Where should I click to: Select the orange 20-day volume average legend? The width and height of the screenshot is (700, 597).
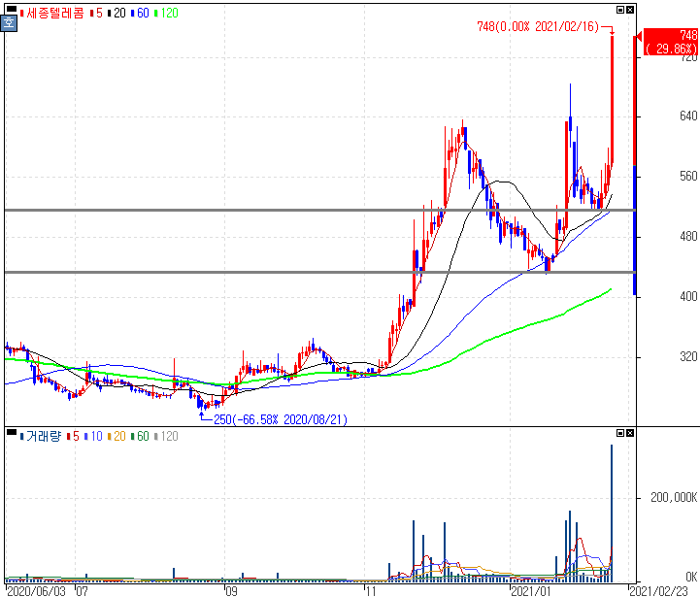tap(117, 436)
